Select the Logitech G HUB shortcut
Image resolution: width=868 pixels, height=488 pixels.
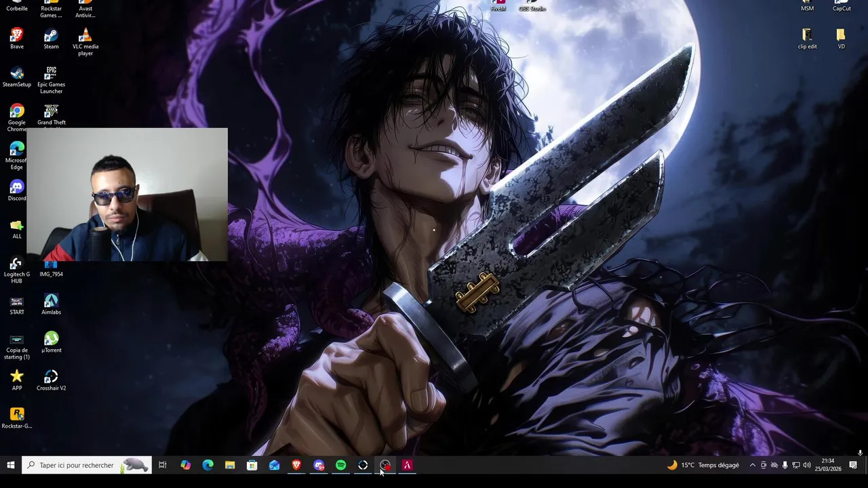(17, 270)
